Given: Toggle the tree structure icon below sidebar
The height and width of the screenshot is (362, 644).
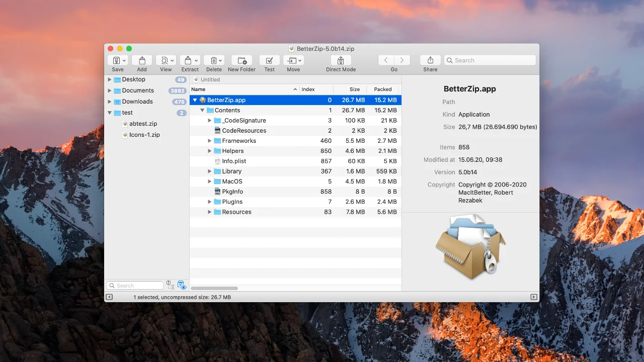Looking at the screenshot, I should pyautogui.click(x=170, y=285).
